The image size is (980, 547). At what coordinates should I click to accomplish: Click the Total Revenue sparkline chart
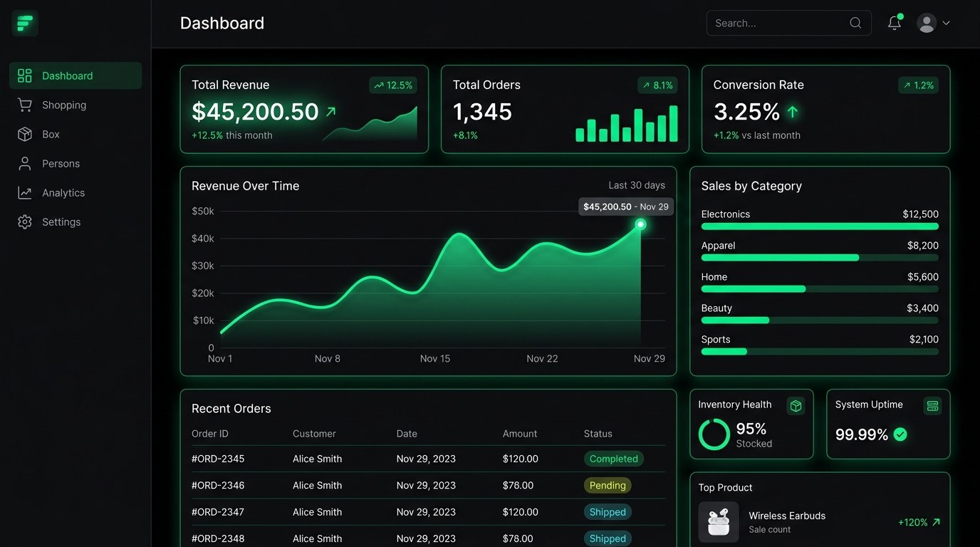[x=370, y=124]
